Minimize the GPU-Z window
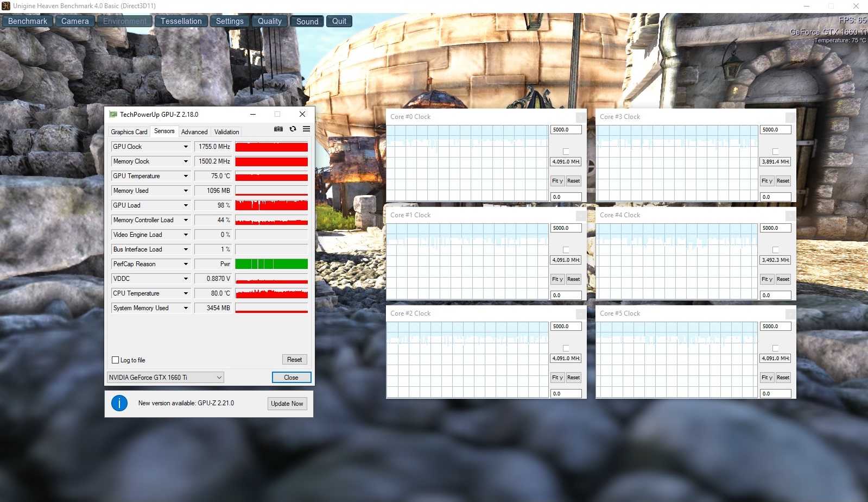868x502 pixels. click(253, 115)
